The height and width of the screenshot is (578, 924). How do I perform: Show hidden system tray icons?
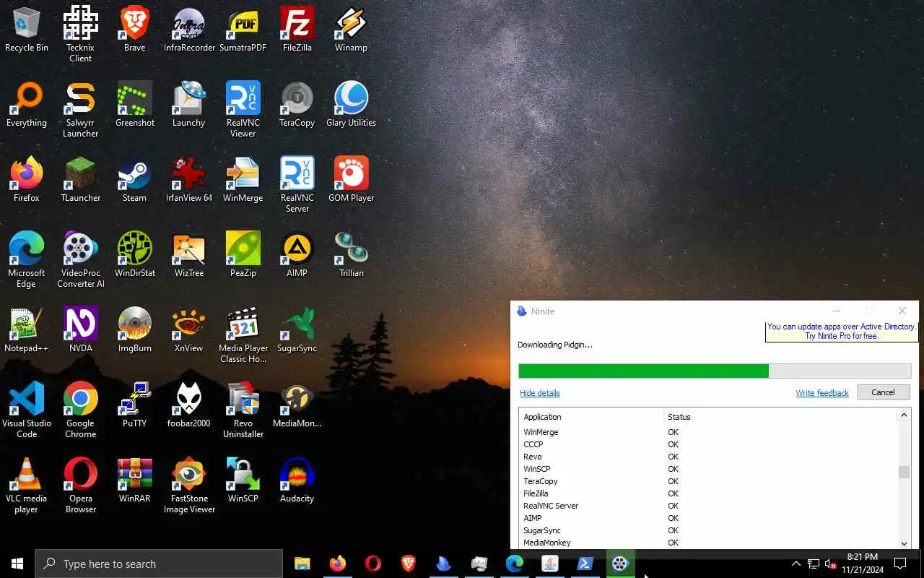[796, 564]
